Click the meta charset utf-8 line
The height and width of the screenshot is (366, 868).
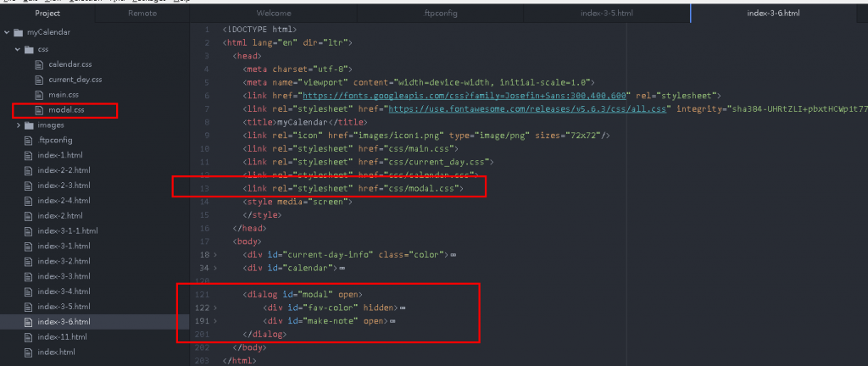click(x=298, y=69)
